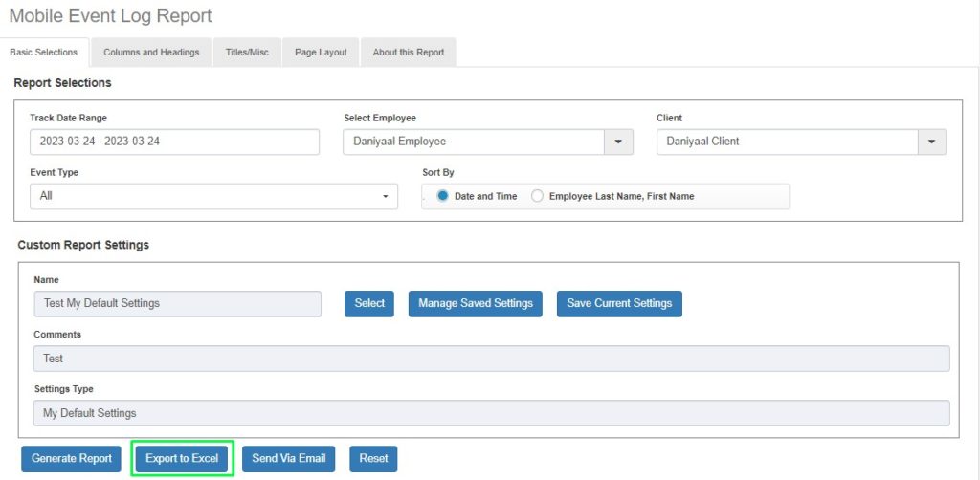Viewport: 980px width, 480px height.
Task: Open the Columns and Headings tab
Action: (x=151, y=53)
